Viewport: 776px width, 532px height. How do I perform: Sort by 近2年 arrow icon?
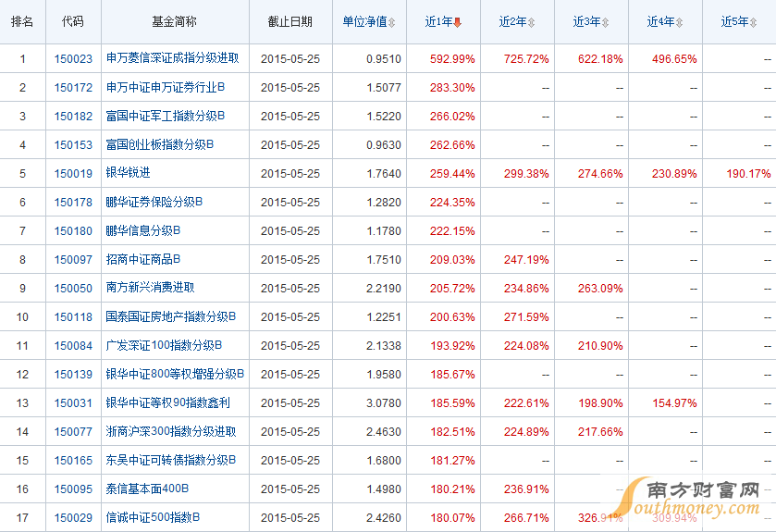[532, 22]
